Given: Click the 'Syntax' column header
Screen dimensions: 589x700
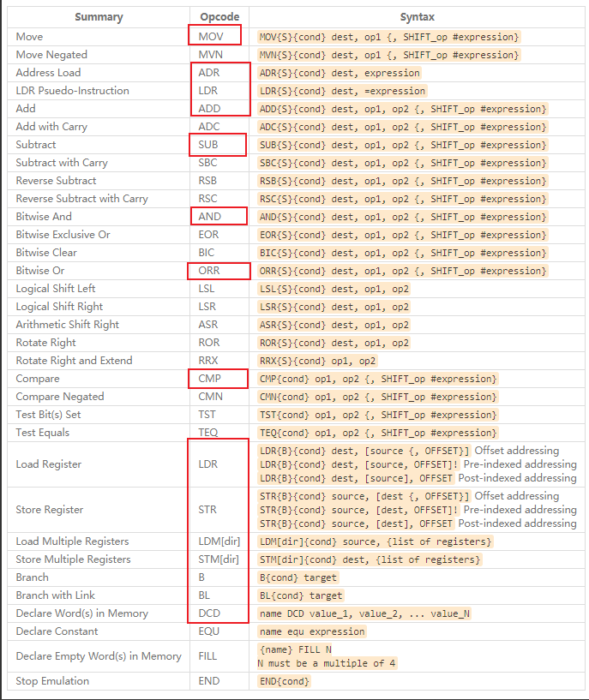Looking at the screenshot, I should click(417, 17).
